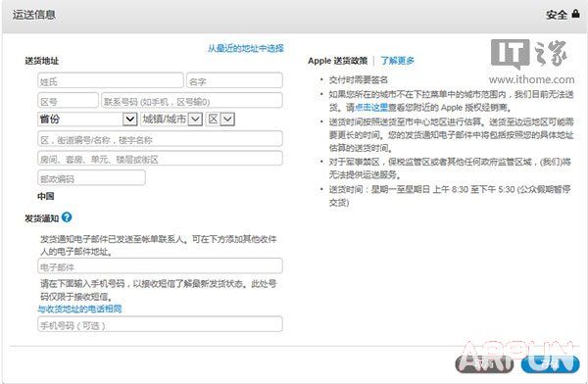
Task: Click the 手机号码（可选）mobile field
Action: click(160, 324)
